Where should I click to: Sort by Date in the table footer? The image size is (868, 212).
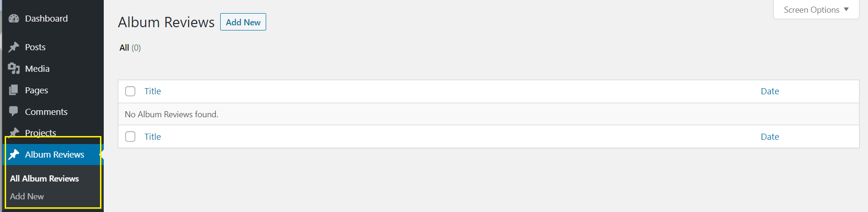769,136
